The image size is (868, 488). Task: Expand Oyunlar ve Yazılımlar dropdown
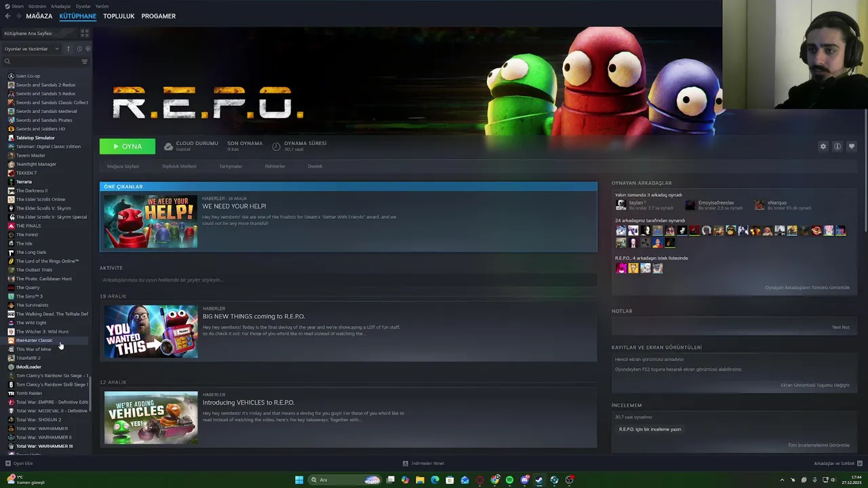32,49
